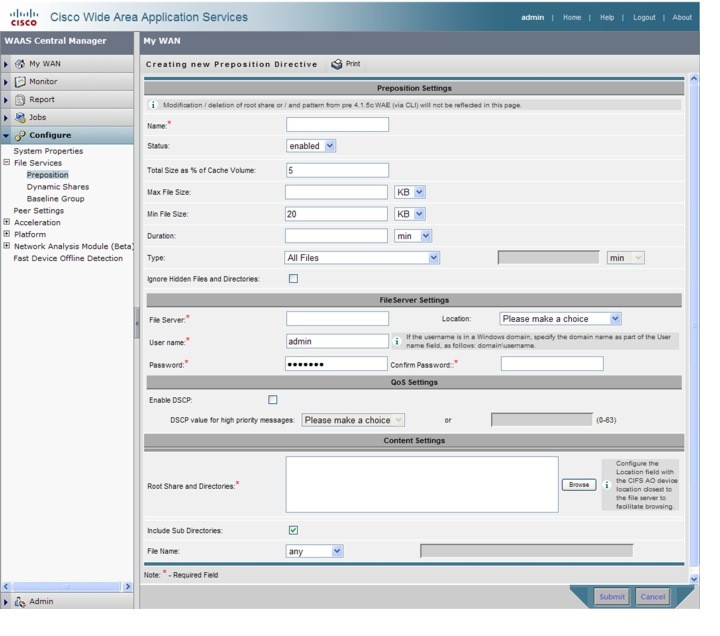This screenshot has height=636, width=720.
Task: Click the Jobs icon in sidebar
Action: pos(20,118)
